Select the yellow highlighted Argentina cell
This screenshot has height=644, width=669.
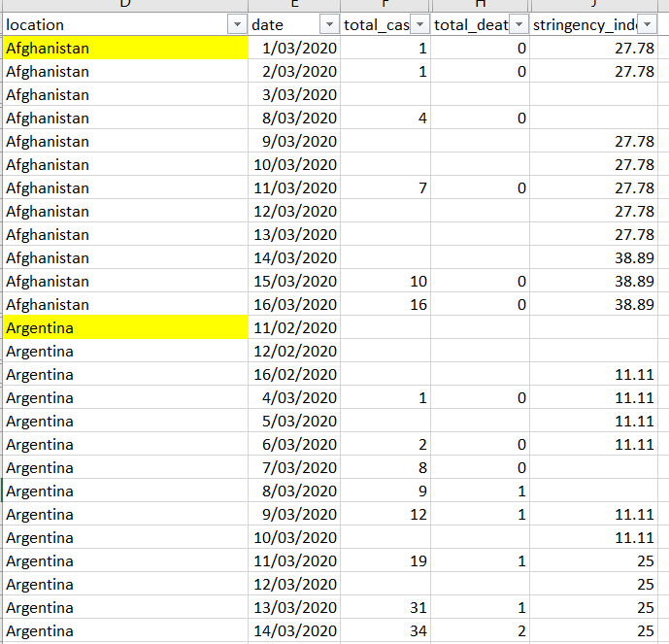coord(125,327)
